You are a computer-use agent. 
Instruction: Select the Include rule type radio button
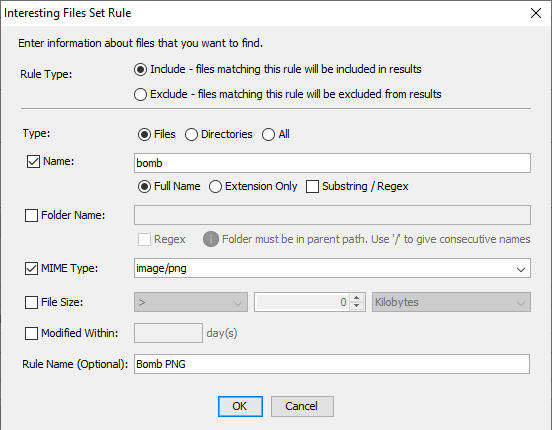pyautogui.click(x=140, y=69)
